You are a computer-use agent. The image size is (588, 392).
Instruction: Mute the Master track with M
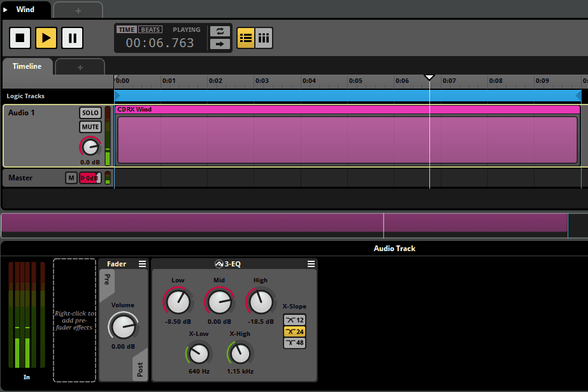pos(71,178)
